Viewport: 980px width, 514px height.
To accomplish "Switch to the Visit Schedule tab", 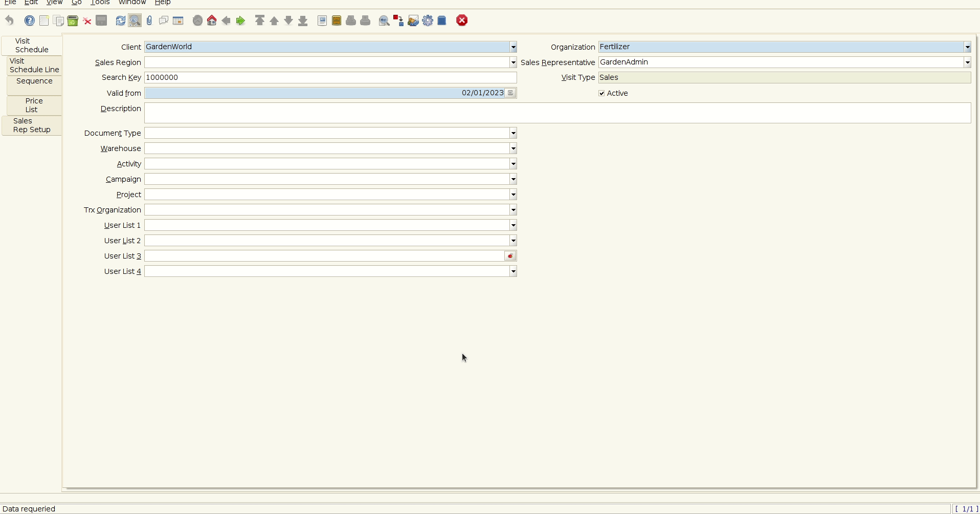I will (x=32, y=46).
